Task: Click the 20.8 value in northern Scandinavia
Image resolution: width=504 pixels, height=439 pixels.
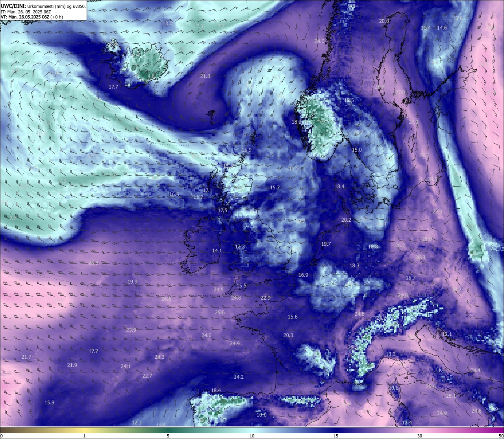Action: pyautogui.click(x=384, y=21)
